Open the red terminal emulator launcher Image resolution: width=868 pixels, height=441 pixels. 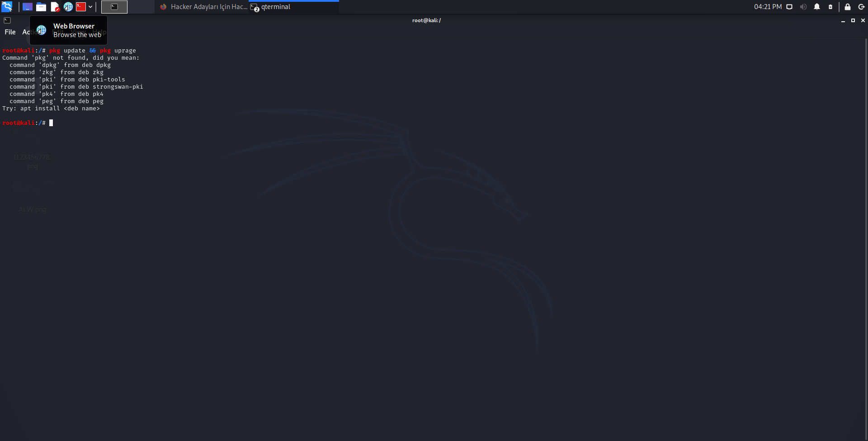point(81,7)
